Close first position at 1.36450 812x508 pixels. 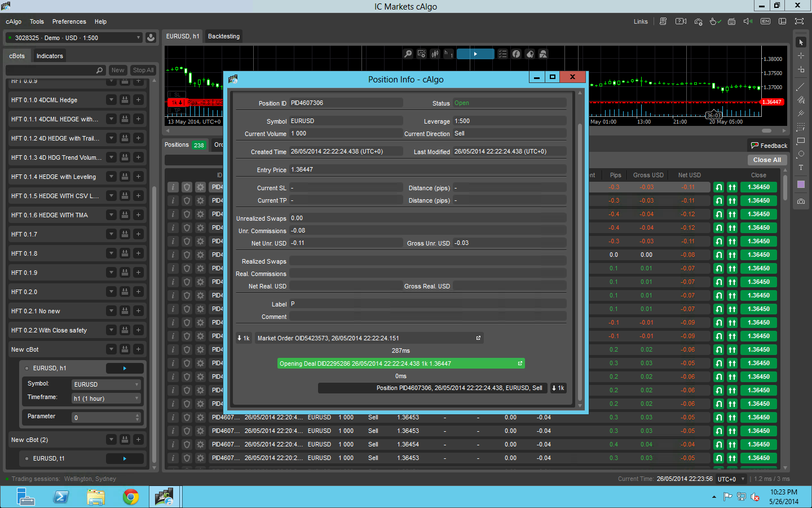[x=758, y=187]
